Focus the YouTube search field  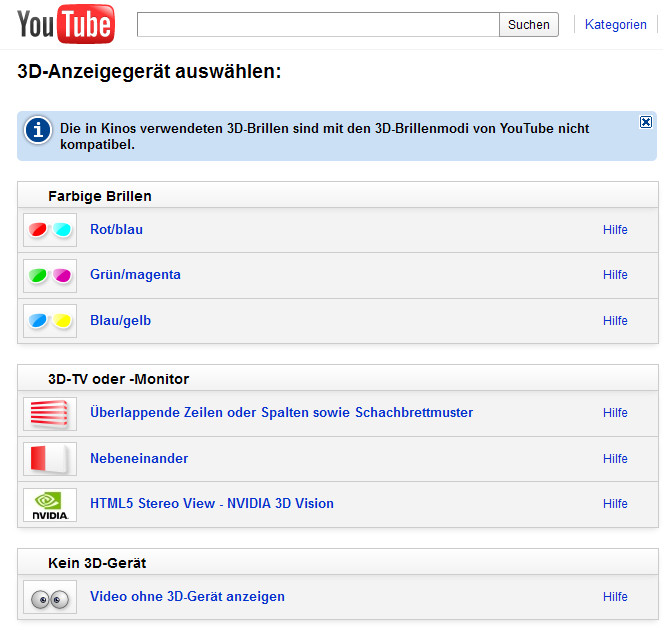pos(318,25)
